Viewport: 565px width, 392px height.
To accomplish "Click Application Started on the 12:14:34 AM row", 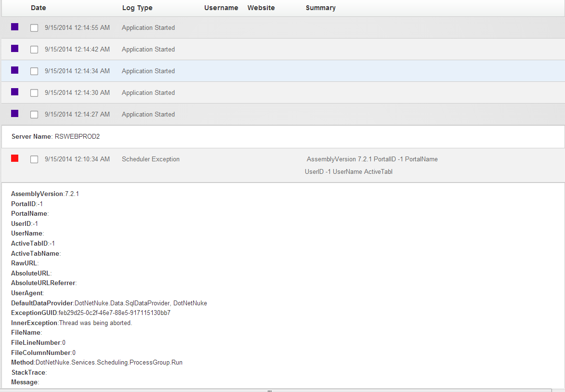I will click(x=148, y=71).
